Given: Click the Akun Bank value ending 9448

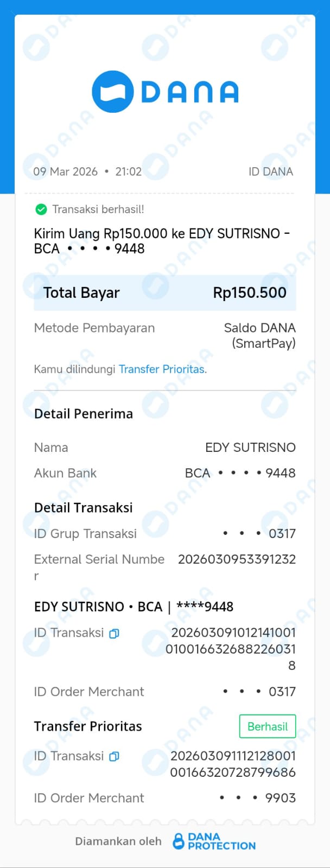Looking at the screenshot, I should click(240, 473).
